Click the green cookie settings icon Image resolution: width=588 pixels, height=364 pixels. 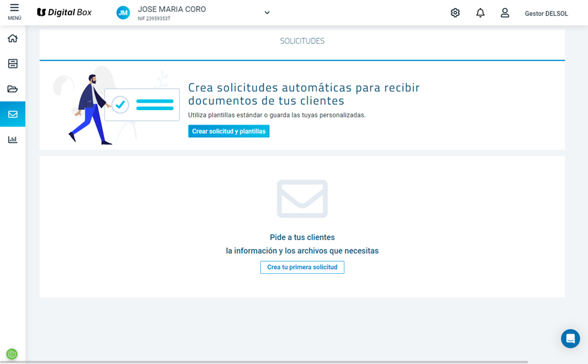pos(12,354)
